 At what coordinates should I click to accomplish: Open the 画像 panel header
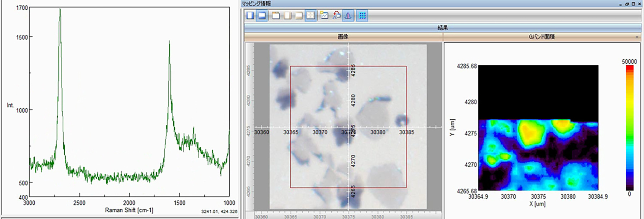343,37
